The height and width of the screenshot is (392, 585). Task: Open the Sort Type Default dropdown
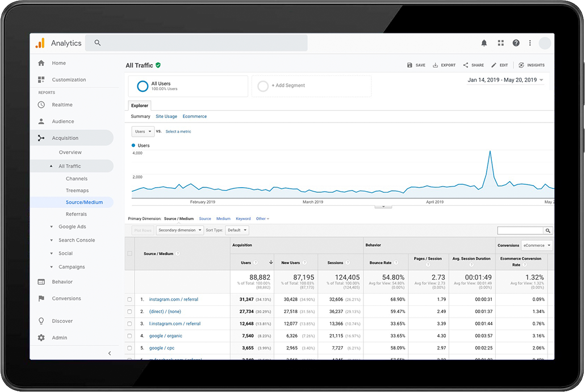pos(237,230)
